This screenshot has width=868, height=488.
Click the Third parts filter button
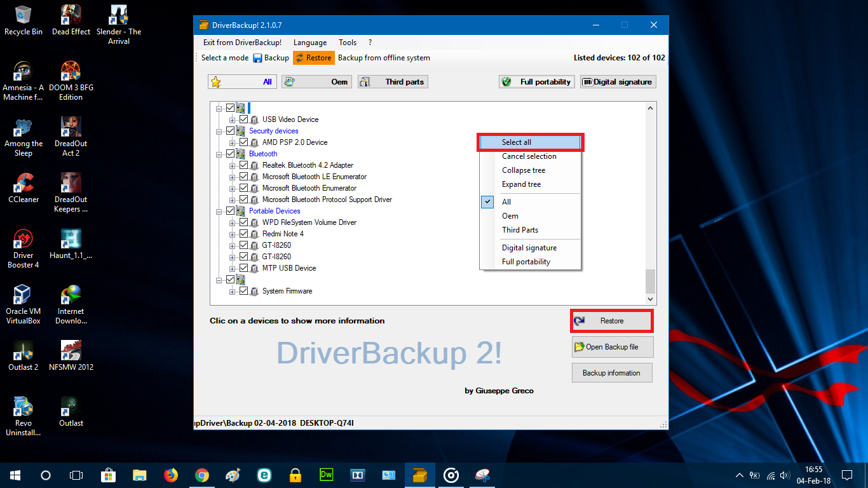[x=393, y=82]
